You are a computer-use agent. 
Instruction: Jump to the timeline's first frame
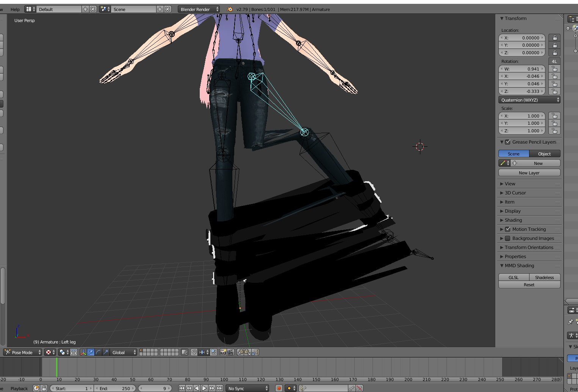[x=182, y=388]
